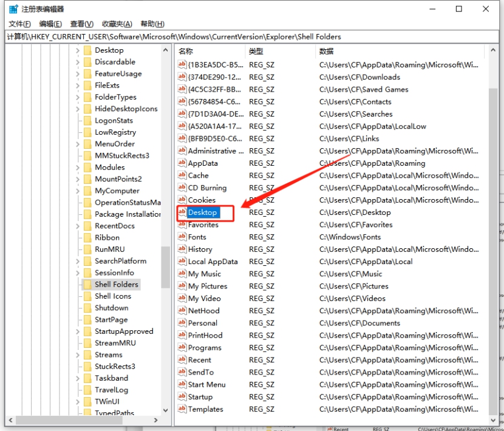The width and height of the screenshot is (504, 431).
Task: Sort values by the 数据 column header
Action: coord(400,51)
